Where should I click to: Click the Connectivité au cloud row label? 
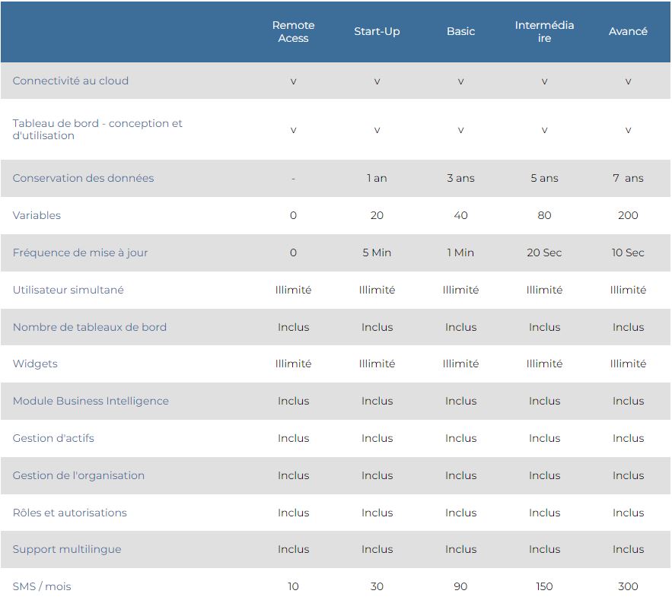click(71, 81)
